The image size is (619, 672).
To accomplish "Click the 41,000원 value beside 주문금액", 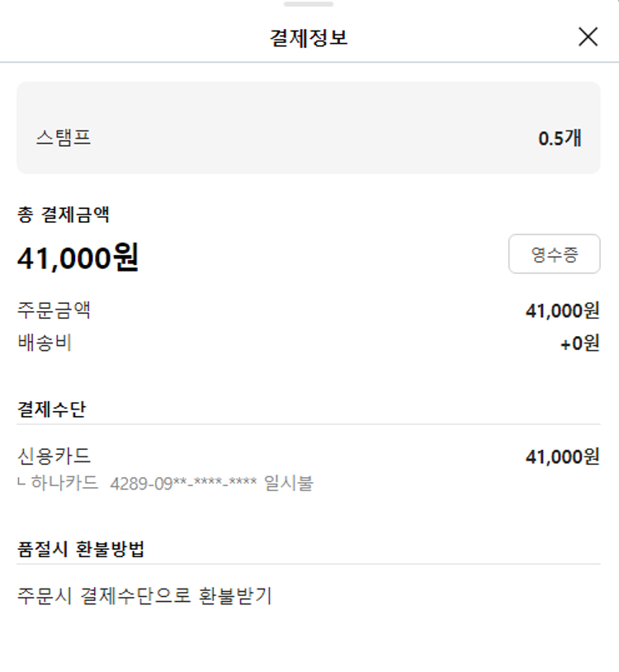I will point(562,311).
